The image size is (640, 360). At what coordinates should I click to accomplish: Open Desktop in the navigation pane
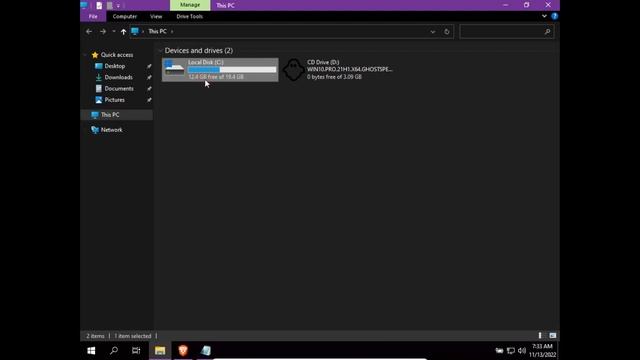pyautogui.click(x=115, y=66)
